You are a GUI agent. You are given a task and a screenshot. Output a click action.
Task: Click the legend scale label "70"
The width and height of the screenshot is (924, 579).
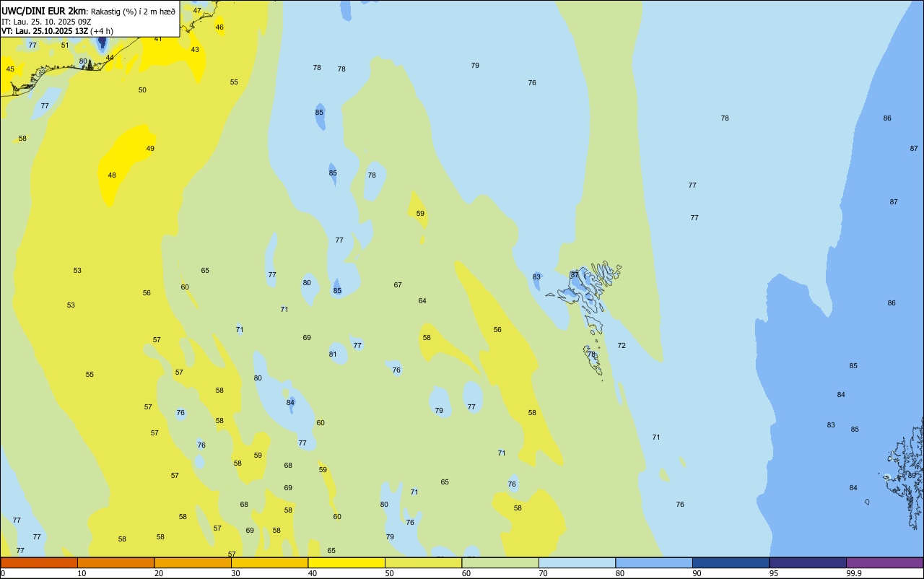coord(543,573)
